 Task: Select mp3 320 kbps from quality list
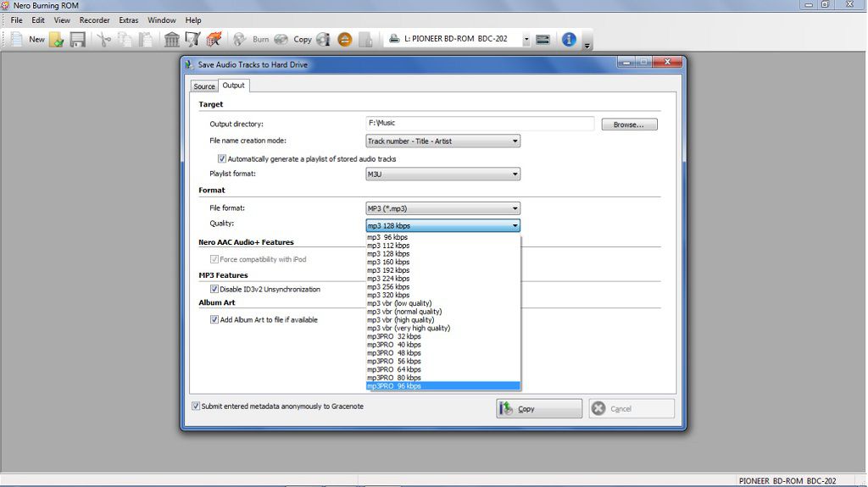[x=388, y=295]
